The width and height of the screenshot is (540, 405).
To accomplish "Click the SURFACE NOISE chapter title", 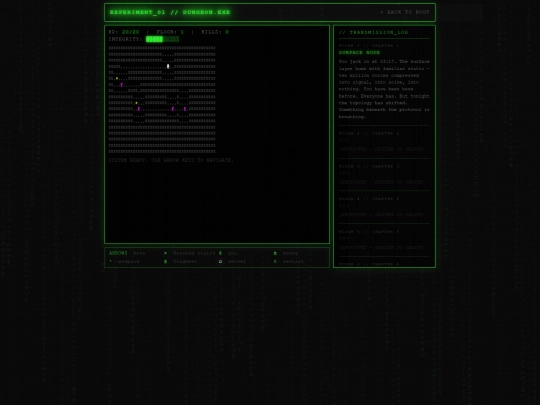I will pos(359,53).
